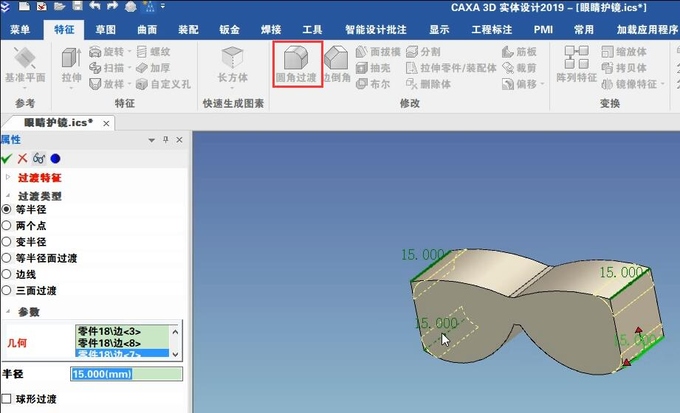Viewport: 680px width, 413px height.
Task: Click the 旋转 revolve tool
Action: click(x=107, y=52)
